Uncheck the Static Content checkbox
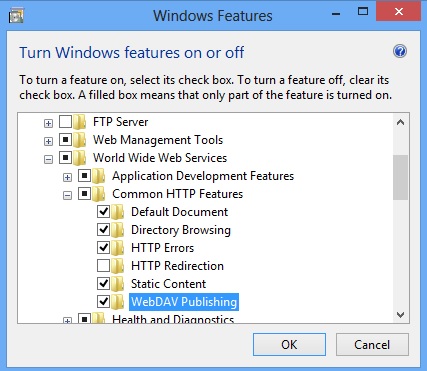Screen dimensions: 427x371 (x=103, y=284)
